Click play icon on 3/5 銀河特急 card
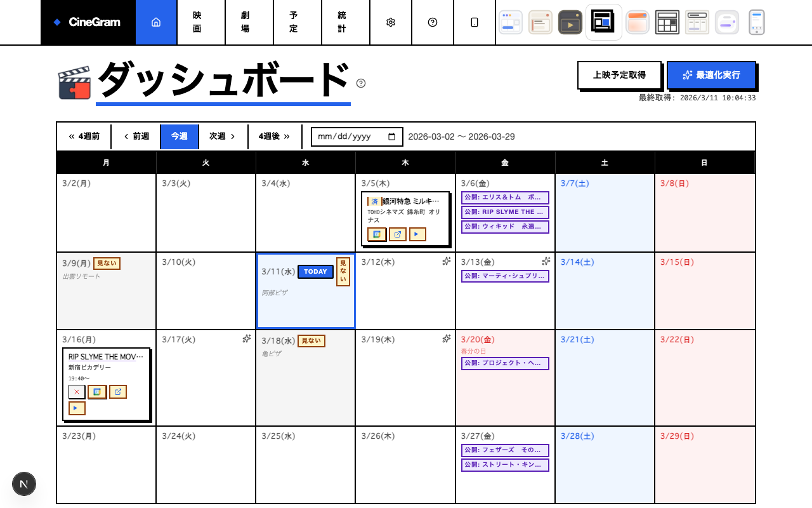Screen dimensions: 812x508 pyautogui.click(x=417, y=234)
